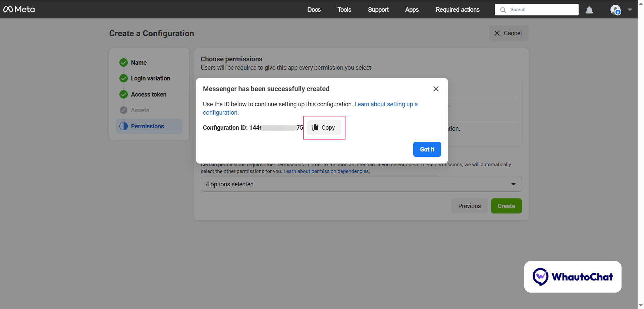This screenshot has width=644, height=309.
Task: Expand the 4 options selected dropdown
Action: [514, 184]
